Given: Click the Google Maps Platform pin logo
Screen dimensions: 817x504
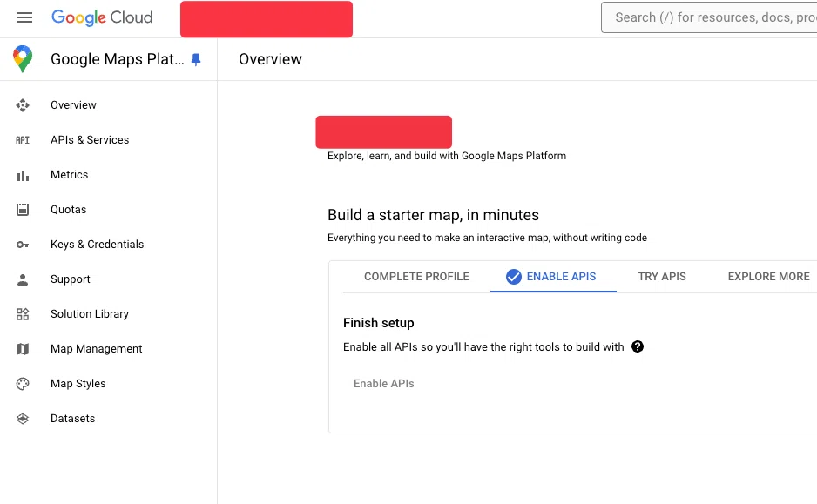Looking at the screenshot, I should coord(23,59).
